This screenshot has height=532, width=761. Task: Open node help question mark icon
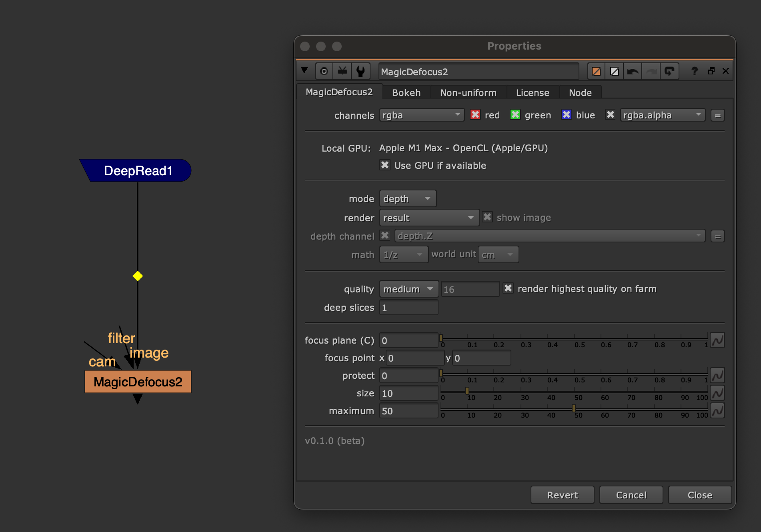(x=695, y=71)
